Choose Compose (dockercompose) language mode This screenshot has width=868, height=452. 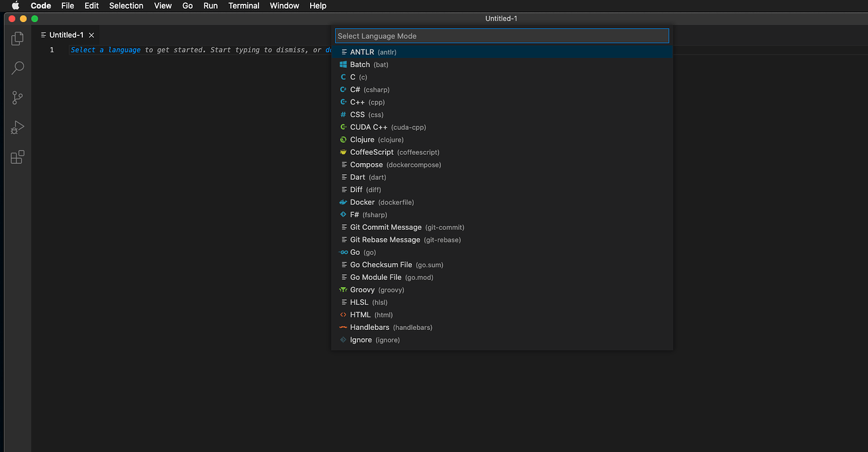tap(502, 165)
